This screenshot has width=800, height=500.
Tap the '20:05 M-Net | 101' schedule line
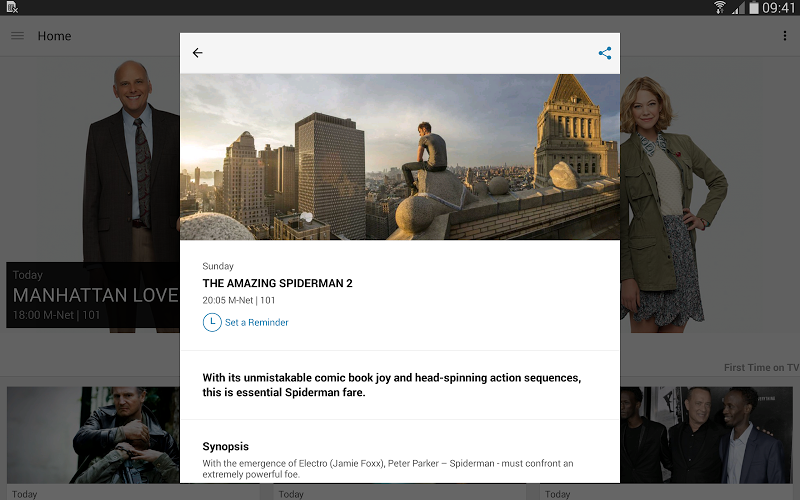(x=238, y=300)
